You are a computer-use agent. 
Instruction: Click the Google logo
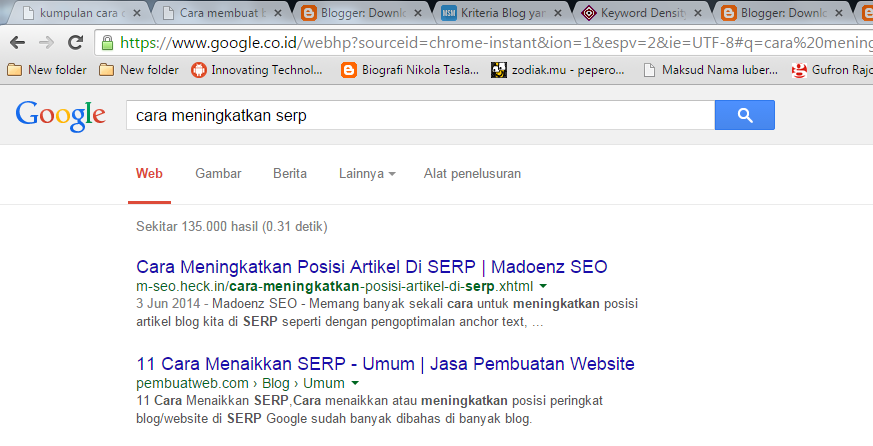coord(60,116)
